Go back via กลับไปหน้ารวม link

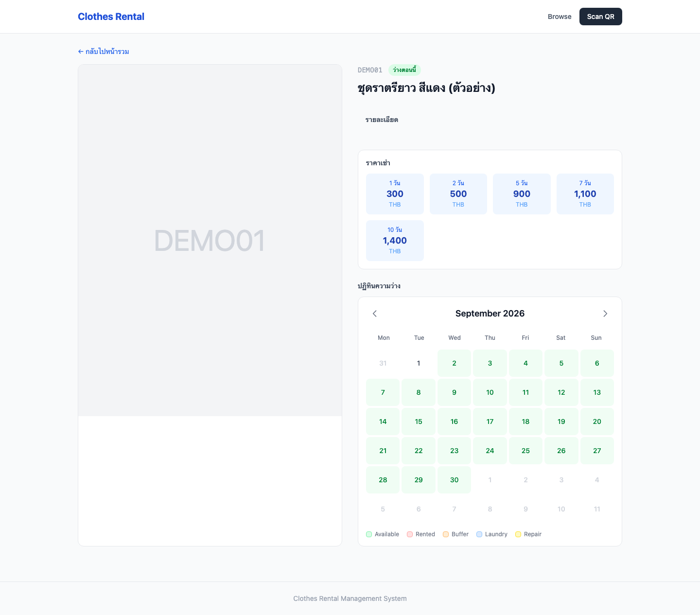click(x=104, y=52)
